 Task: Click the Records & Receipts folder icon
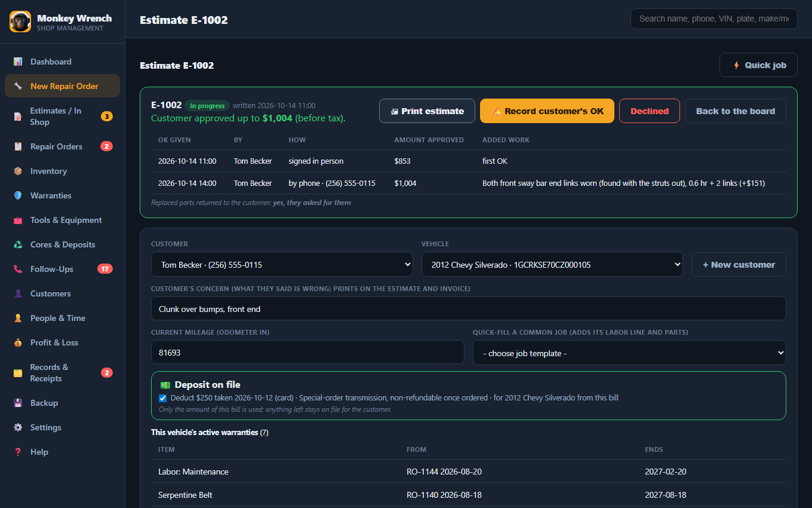point(18,373)
